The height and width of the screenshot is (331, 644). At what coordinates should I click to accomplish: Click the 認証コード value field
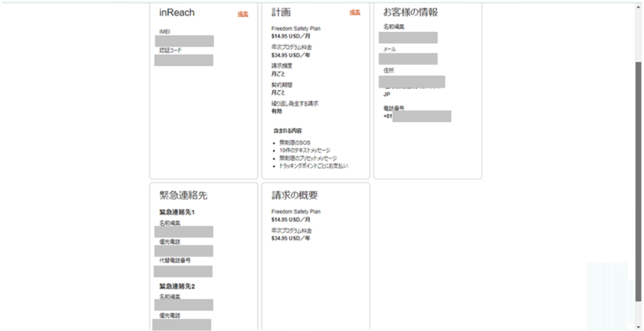click(x=184, y=60)
